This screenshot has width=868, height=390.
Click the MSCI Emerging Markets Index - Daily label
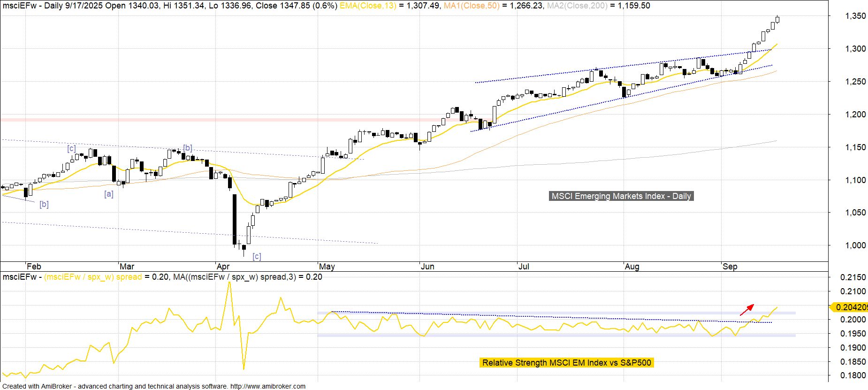[621, 196]
